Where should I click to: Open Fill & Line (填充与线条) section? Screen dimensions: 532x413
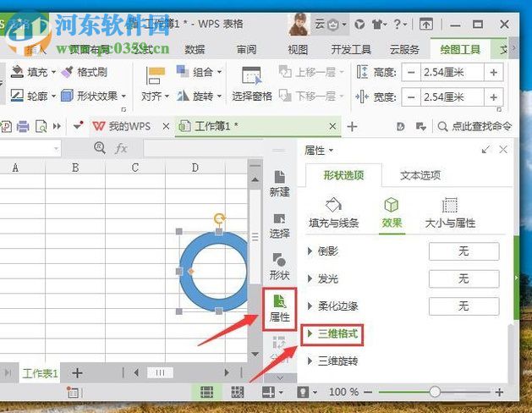point(333,212)
